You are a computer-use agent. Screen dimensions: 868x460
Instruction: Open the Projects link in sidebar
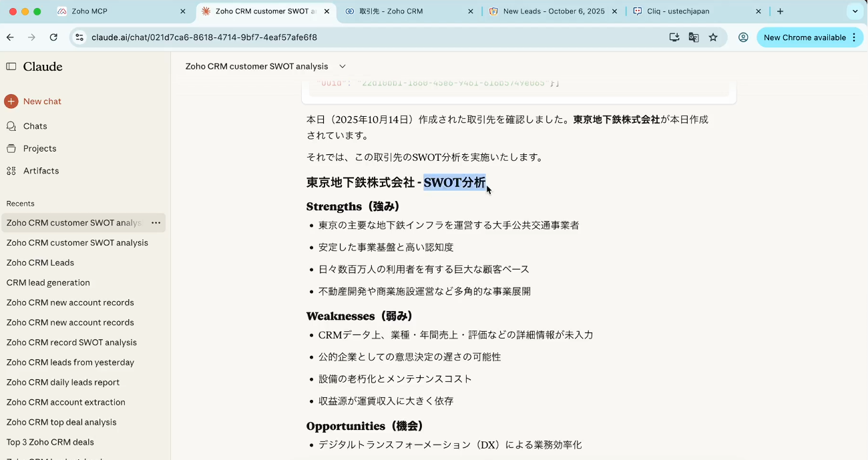(x=39, y=148)
